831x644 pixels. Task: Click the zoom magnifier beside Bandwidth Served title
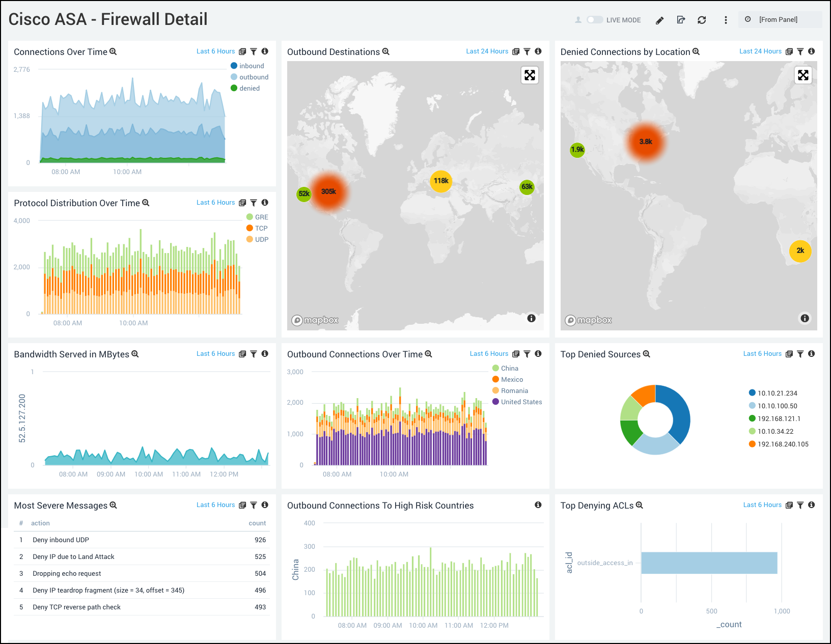(135, 354)
